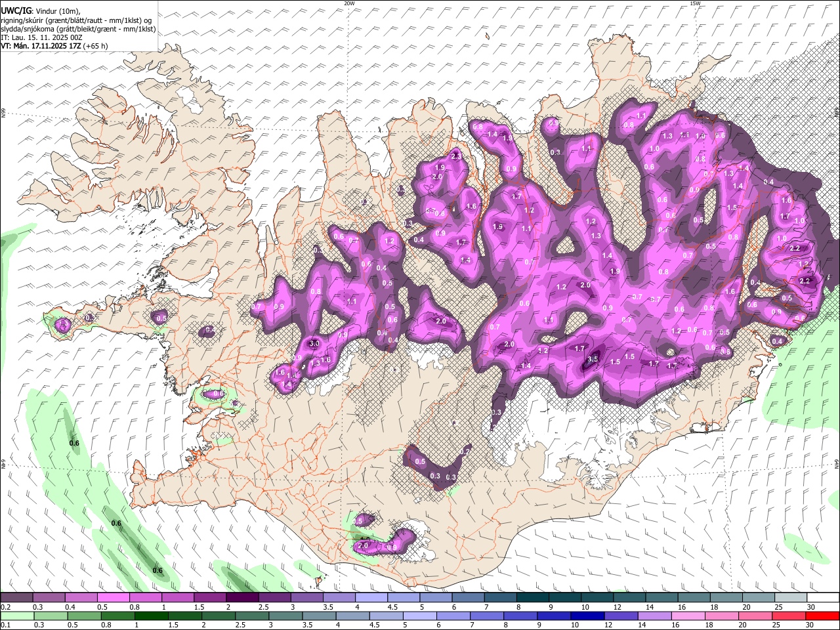Pick the snow legend swatch between 8 and 9
840x630 pixels.
pyautogui.click(x=532, y=597)
